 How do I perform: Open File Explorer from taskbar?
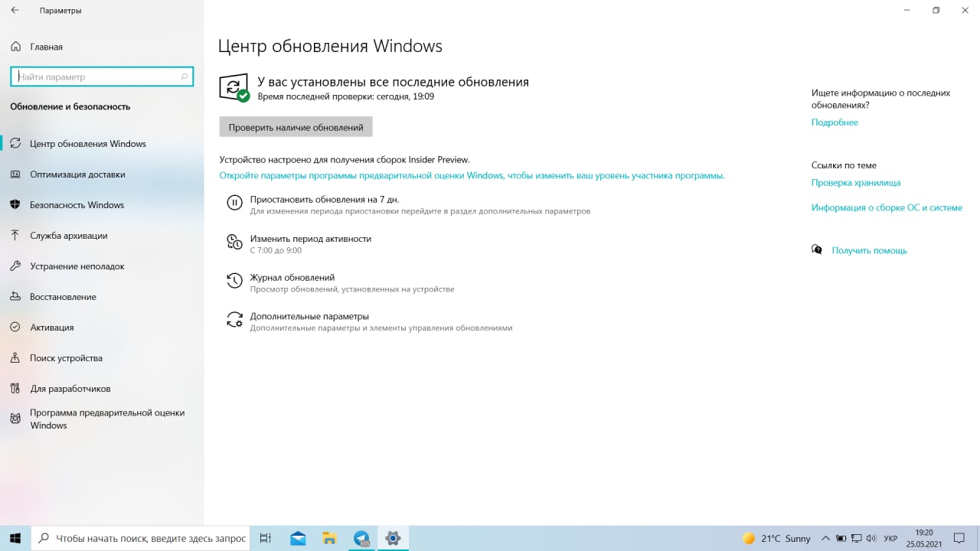click(x=329, y=538)
